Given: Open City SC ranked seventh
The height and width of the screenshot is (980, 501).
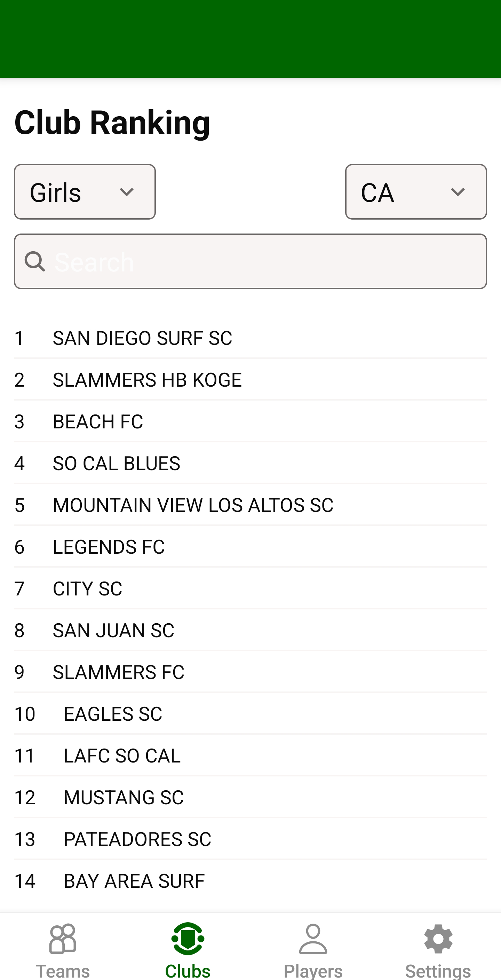Looking at the screenshot, I should click(87, 589).
